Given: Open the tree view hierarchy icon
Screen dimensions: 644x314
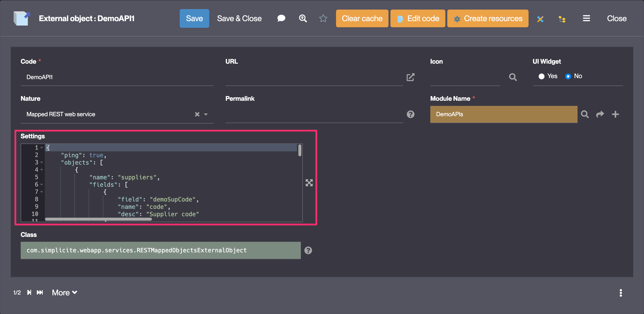Looking at the screenshot, I should pos(562,19).
